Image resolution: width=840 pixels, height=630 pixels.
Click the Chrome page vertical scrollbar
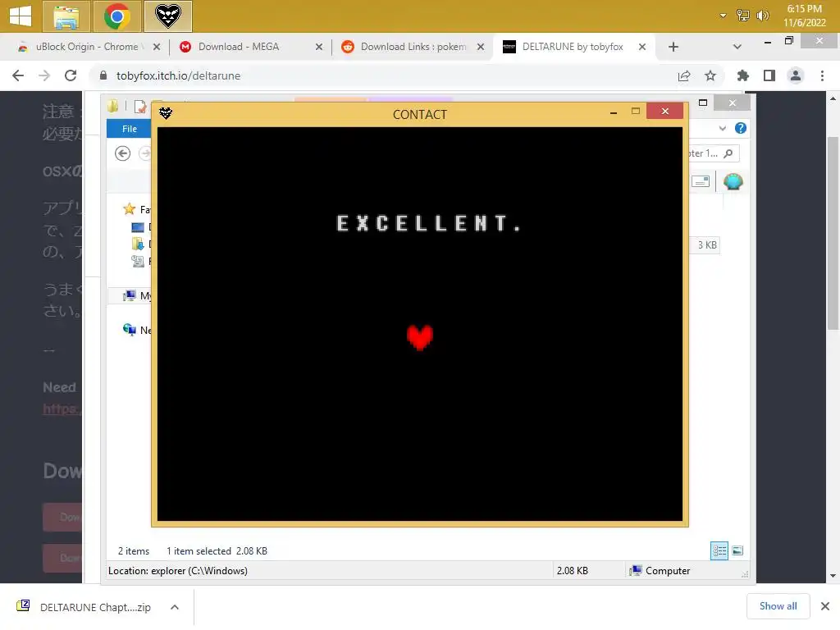click(832, 233)
